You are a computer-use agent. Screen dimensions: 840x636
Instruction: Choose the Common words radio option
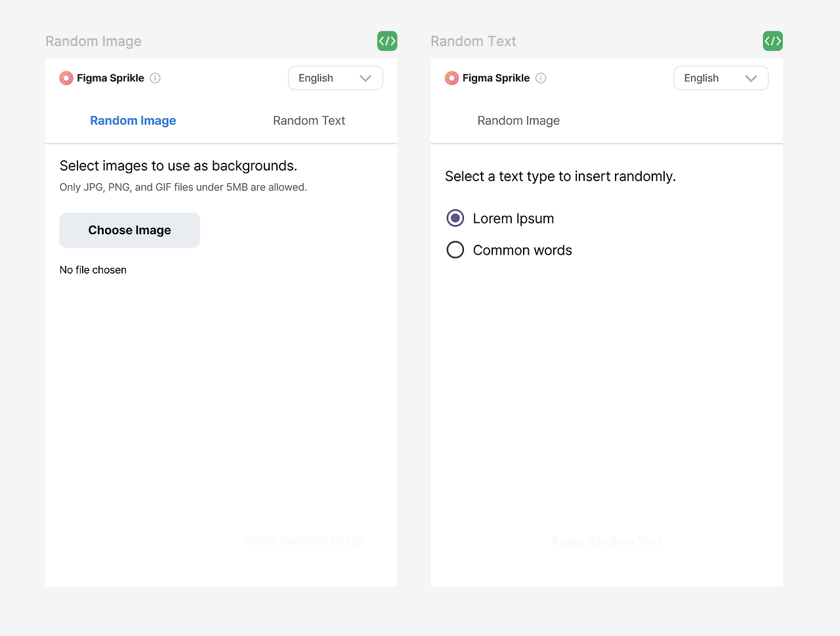tap(455, 250)
